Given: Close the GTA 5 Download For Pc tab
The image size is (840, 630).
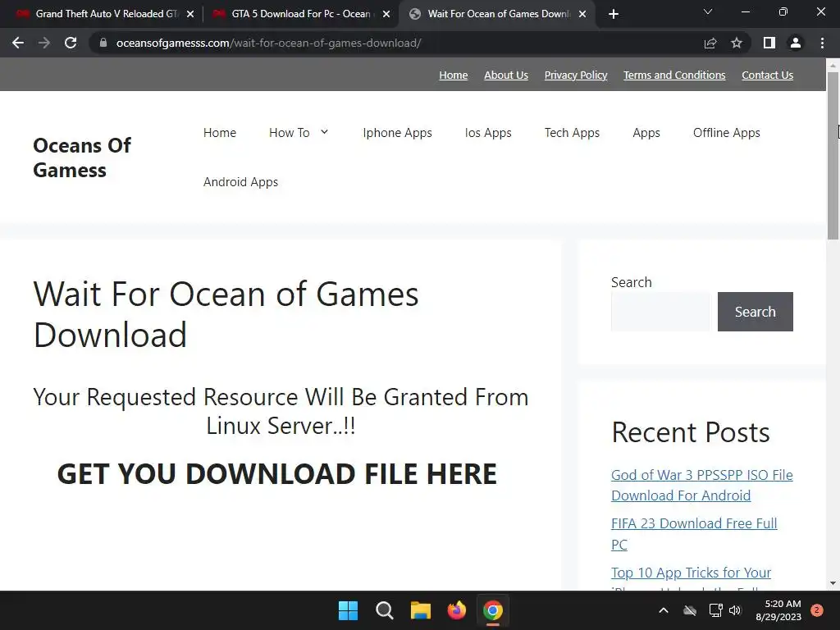Looking at the screenshot, I should (x=386, y=14).
